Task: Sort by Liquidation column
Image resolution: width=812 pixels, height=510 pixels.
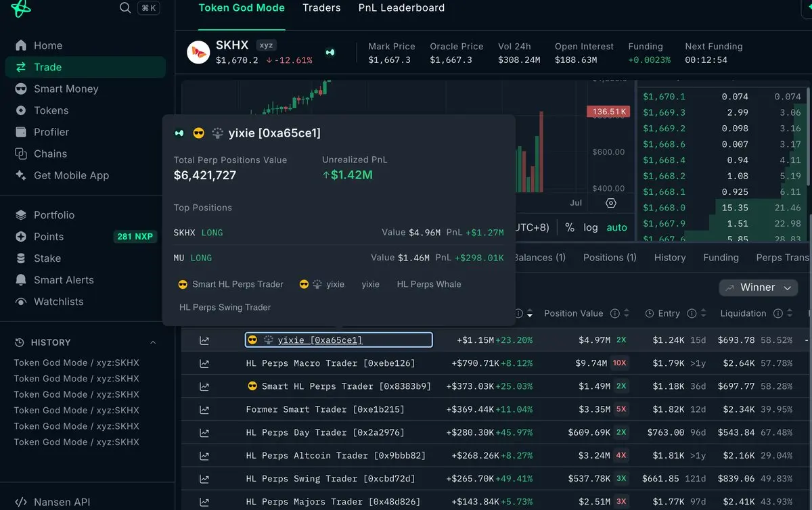Action: point(791,313)
